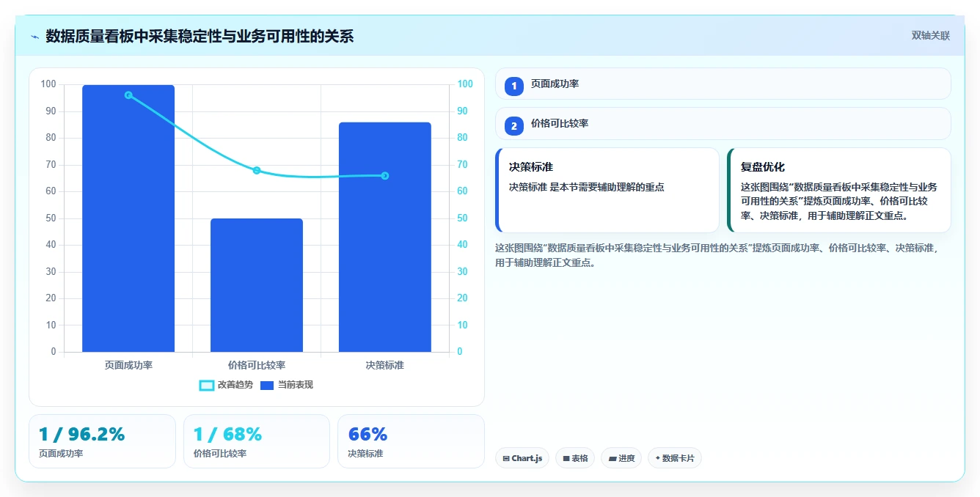Click the 66% metric value

click(367, 434)
